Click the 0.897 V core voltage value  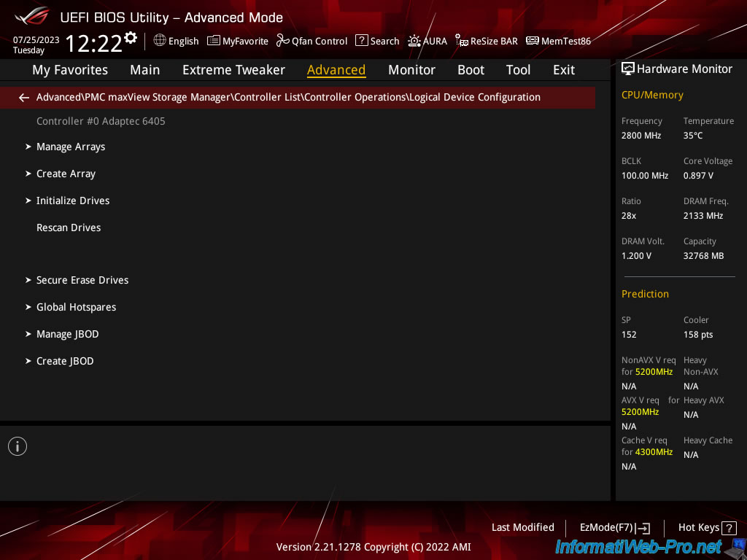coord(698,176)
